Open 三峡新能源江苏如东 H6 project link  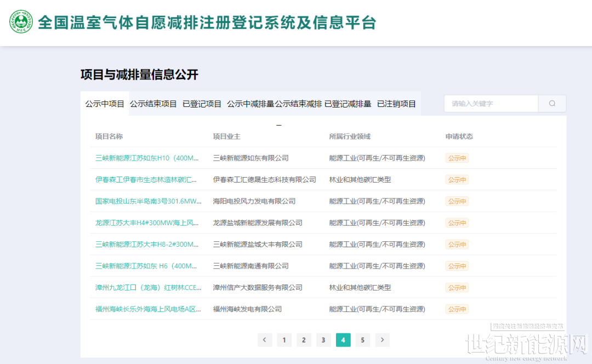click(x=146, y=266)
